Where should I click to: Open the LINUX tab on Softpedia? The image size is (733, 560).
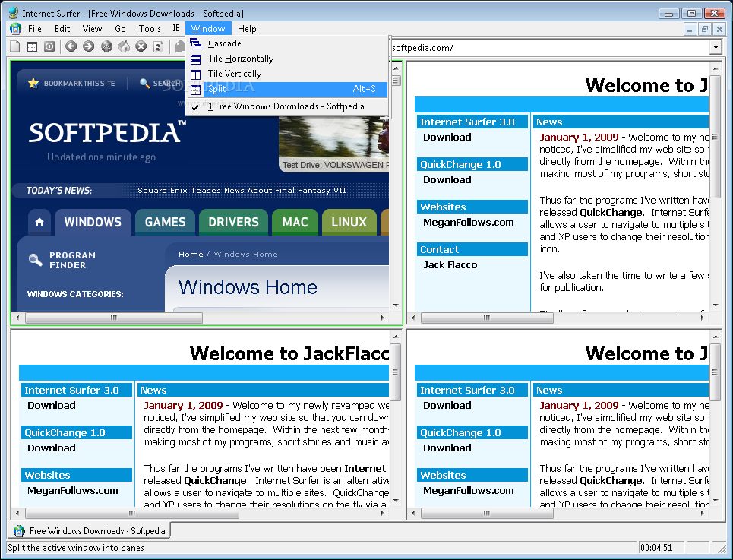click(x=349, y=222)
